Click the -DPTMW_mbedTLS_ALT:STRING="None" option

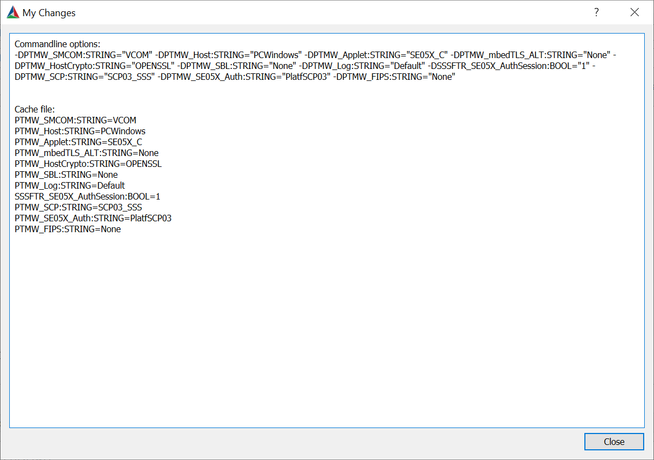point(531,55)
